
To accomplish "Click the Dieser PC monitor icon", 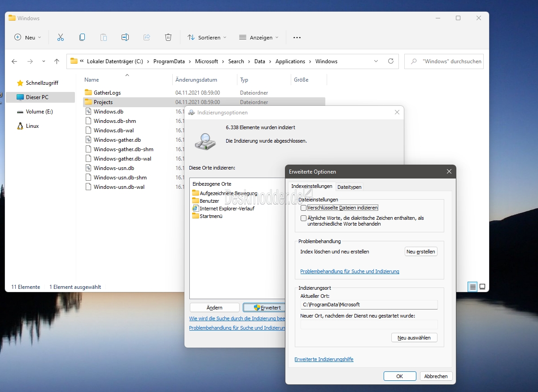I will (20, 97).
